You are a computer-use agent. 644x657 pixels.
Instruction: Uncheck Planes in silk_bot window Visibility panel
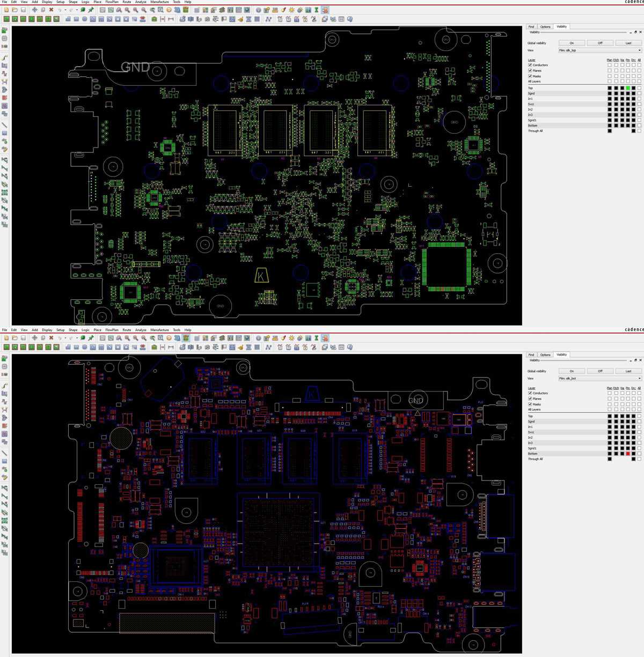pos(530,398)
